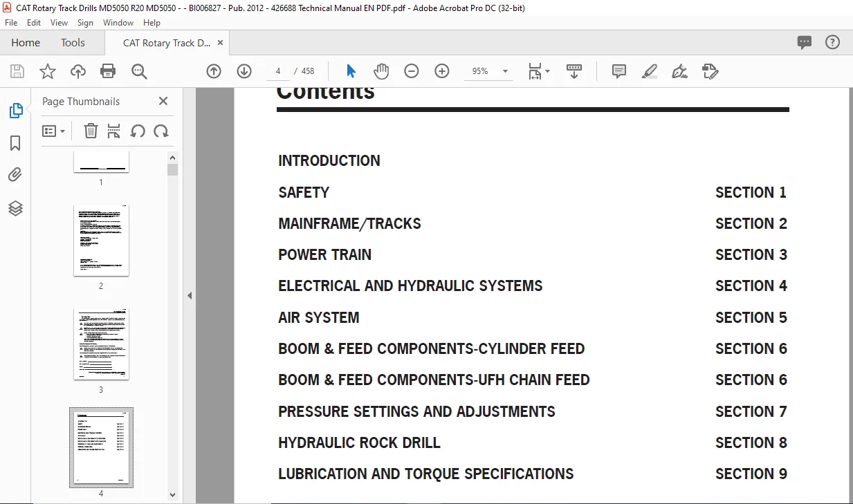Open the Edit menu
853x504 pixels.
[34, 23]
